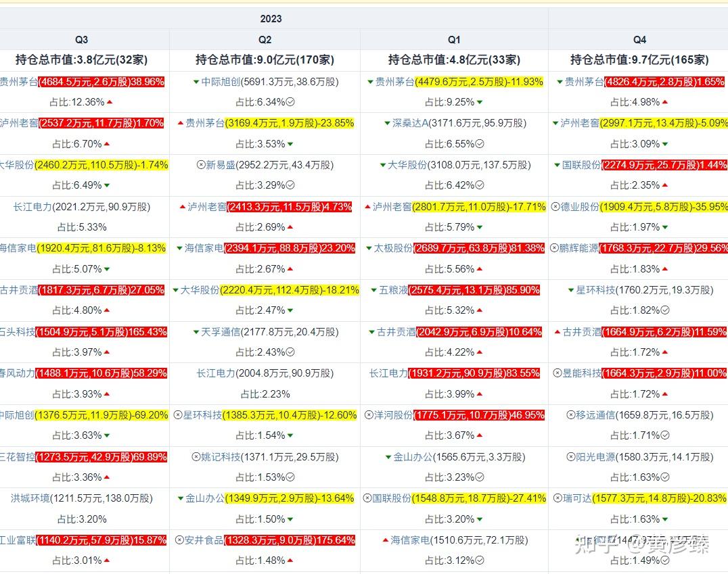Open 德业股份 stock link
728x574 pixels.
580,207
